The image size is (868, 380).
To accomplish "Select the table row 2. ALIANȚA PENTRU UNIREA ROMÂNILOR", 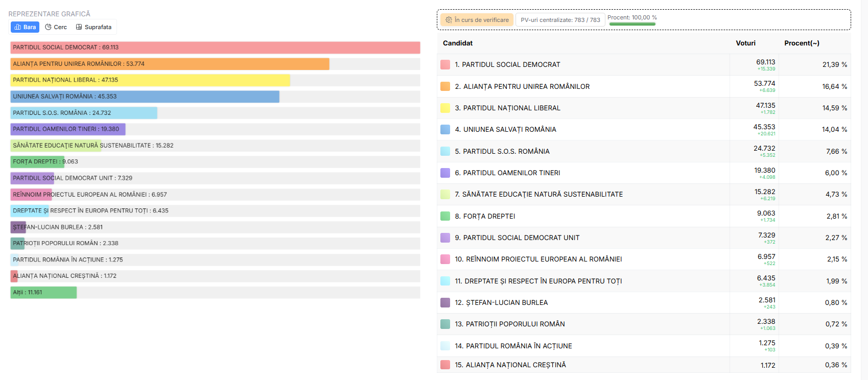I will tap(644, 86).
